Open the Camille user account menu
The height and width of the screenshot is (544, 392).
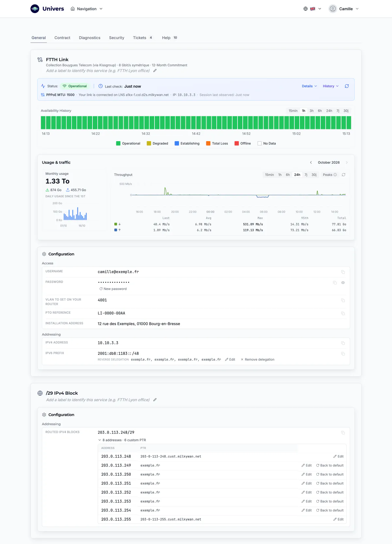coord(344,9)
